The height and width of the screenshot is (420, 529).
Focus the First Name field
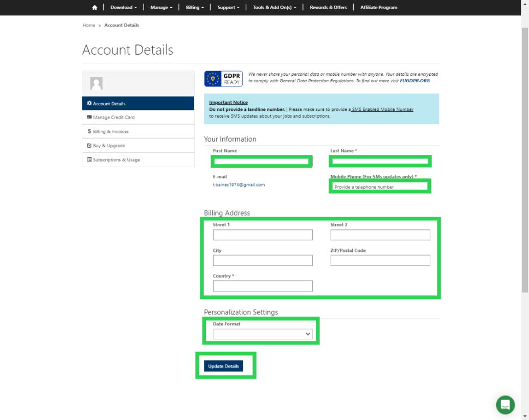pyautogui.click(x=262, y=161)
